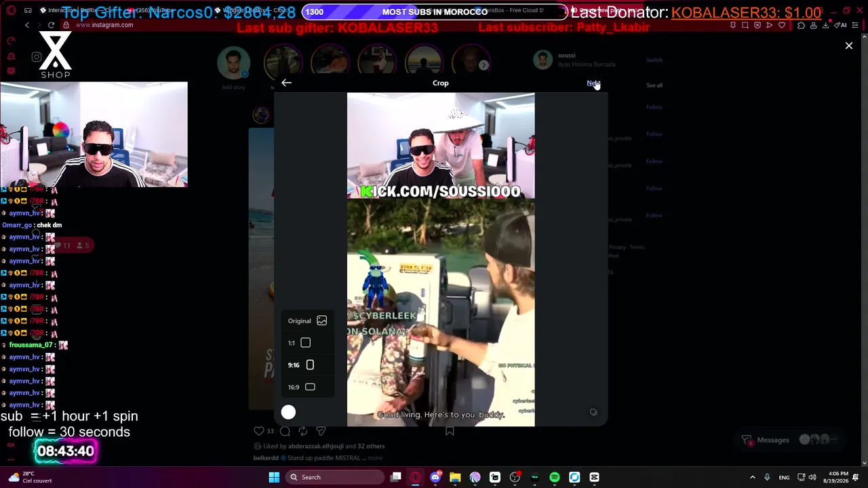This screenshot has width=868, height=488.
Task: Reload the Instagram page
Action: click(x=51, y=25)
